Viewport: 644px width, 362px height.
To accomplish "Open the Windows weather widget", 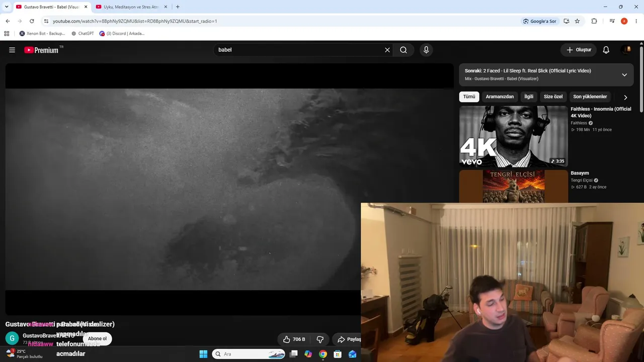I will [24, 354].
